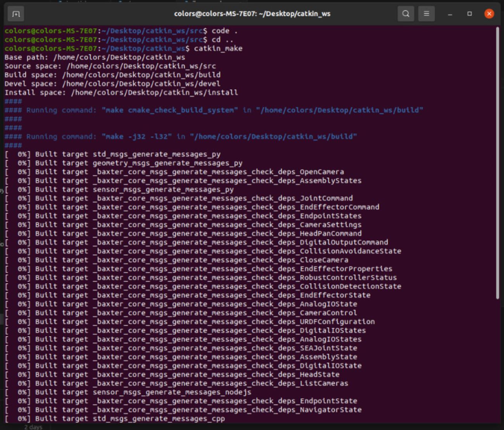
Task: Open the terminal search tool
Action: tap(406, 14)
